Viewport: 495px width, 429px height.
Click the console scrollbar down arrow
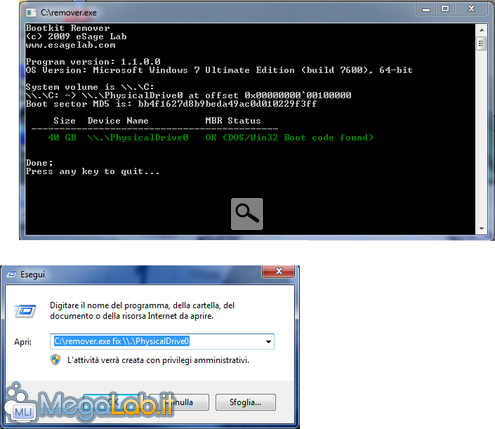tap(481, 228)
